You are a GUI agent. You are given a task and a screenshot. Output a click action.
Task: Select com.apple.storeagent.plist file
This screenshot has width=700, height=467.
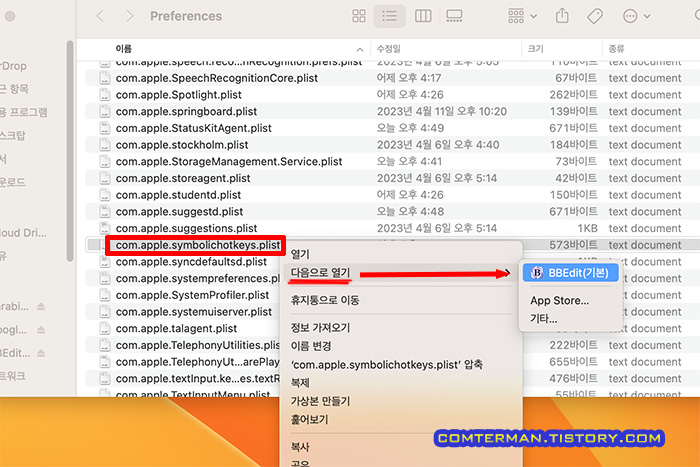click(183, 178)
